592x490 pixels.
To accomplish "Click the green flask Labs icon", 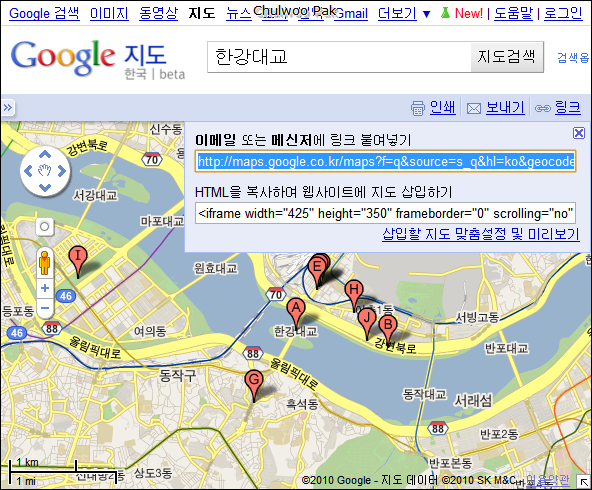I will pos(446,13).
